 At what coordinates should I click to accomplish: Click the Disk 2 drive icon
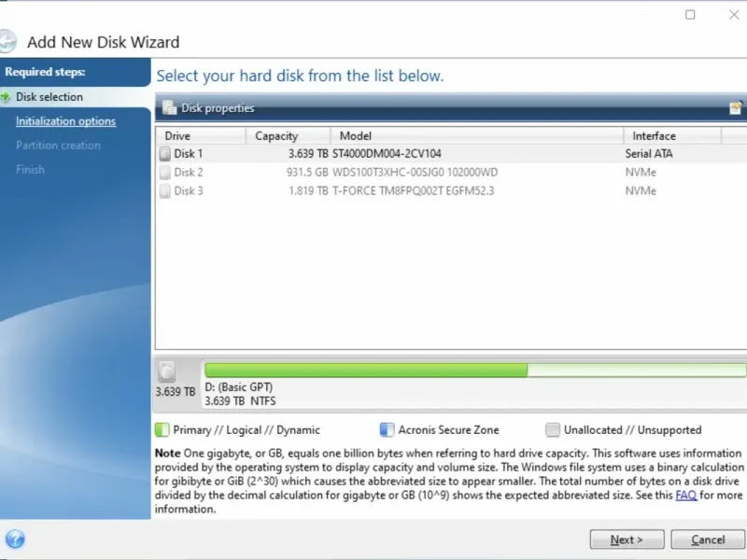pyautogui.click(x=165, y=172)
